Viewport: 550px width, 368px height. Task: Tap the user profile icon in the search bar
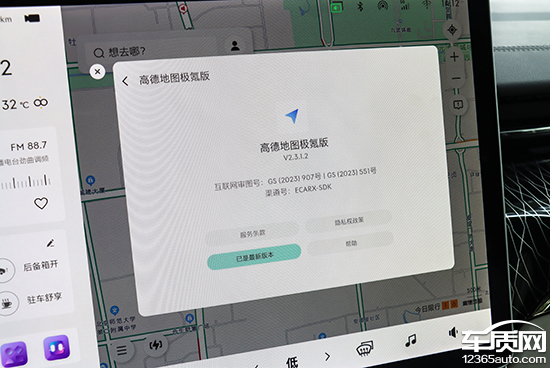click(x=235, y=46)
